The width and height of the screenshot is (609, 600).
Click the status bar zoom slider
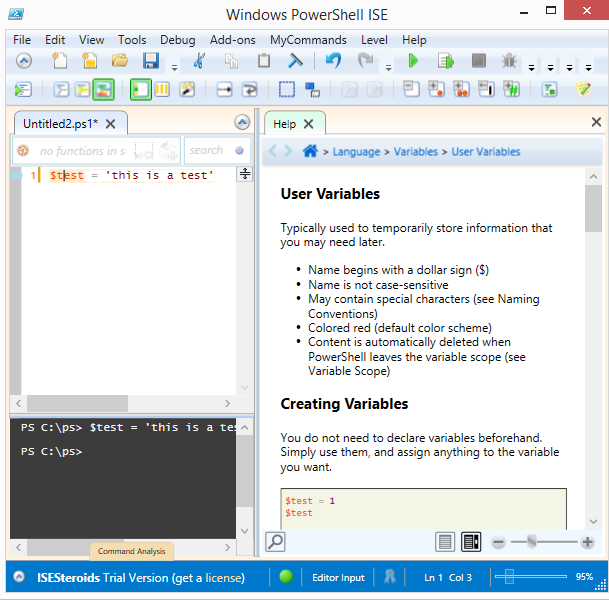531,577
